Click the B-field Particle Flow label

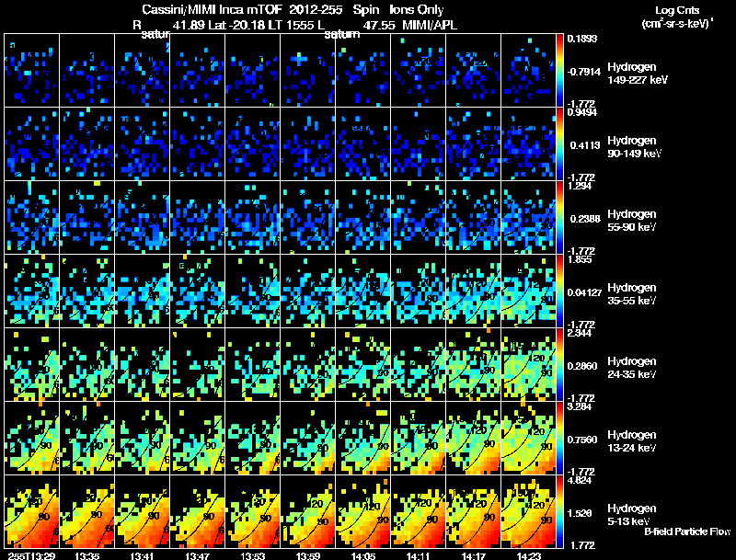click(x=687, y=531)
